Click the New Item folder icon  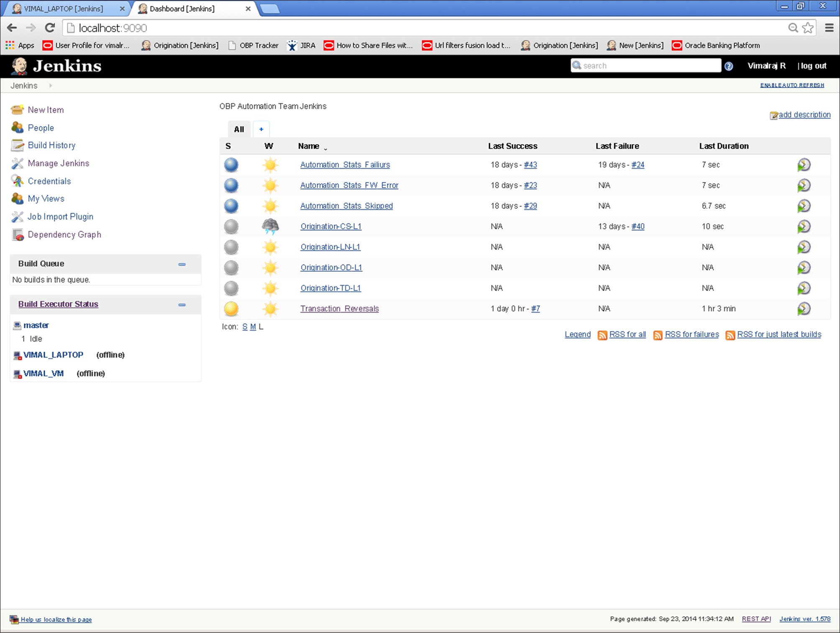[17, 110]
